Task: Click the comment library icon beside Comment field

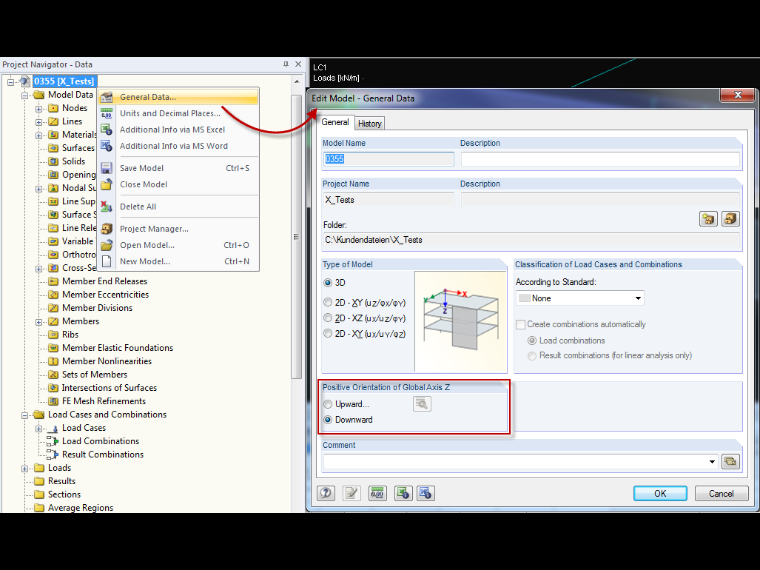Action: tap(730, 461)
